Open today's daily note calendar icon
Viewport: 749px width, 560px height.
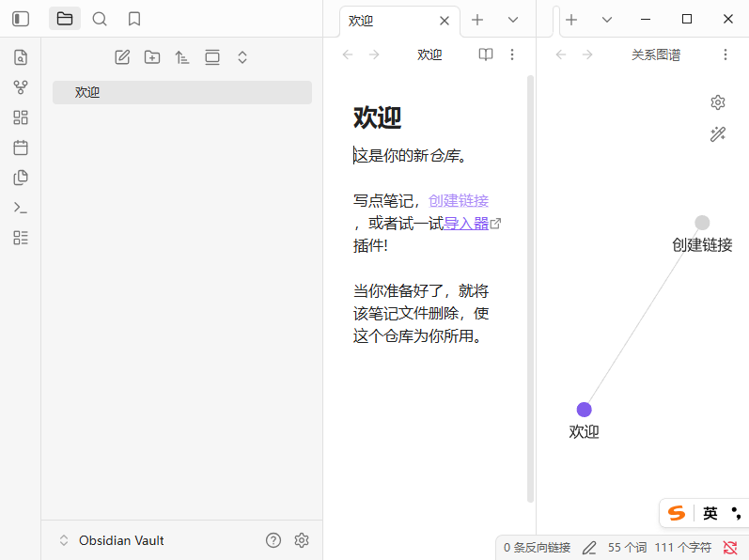[21, 148]
